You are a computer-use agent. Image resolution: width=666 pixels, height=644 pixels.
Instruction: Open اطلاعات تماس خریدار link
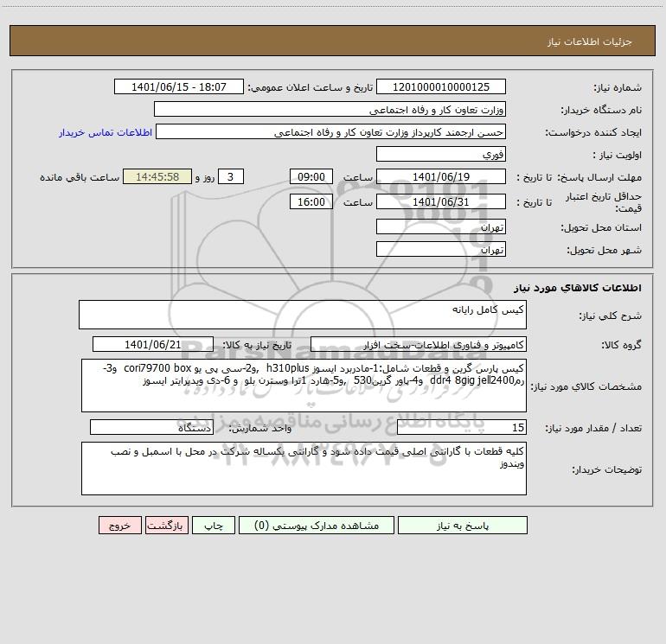click(106, 132)
